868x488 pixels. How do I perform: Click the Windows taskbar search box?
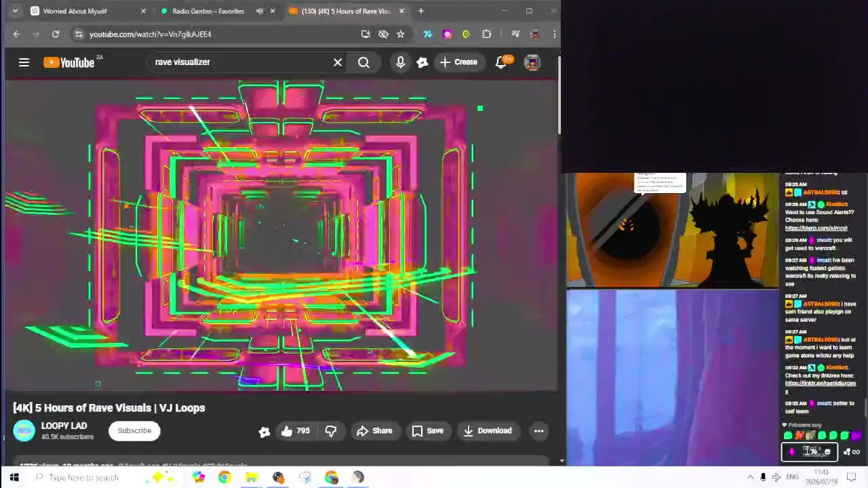tap(105, 478)
